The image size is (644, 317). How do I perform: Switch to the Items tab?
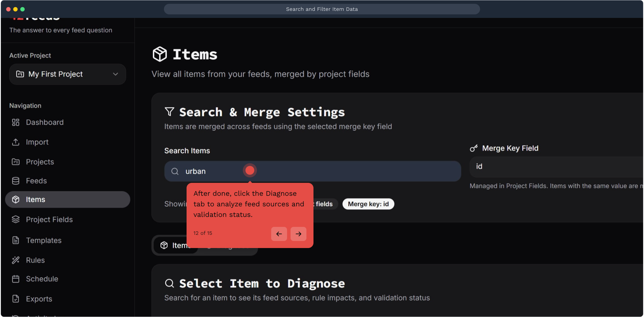click(175, 245)
